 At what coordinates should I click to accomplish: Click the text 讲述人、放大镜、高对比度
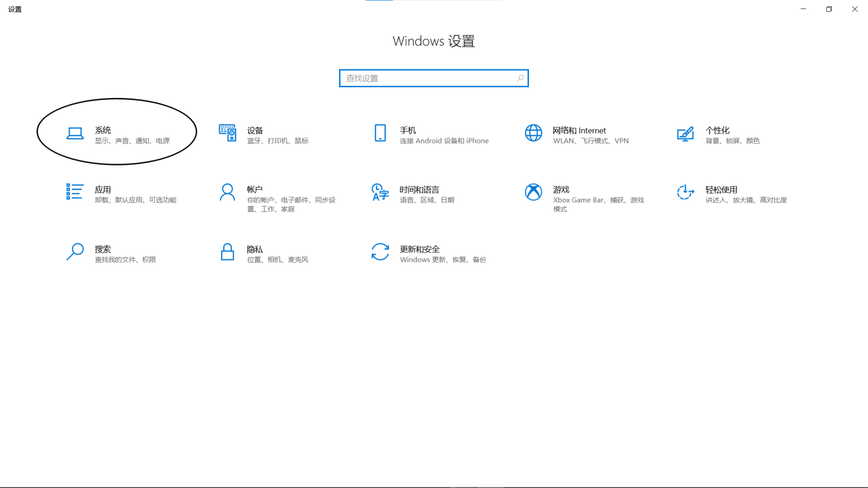[746, 200]
